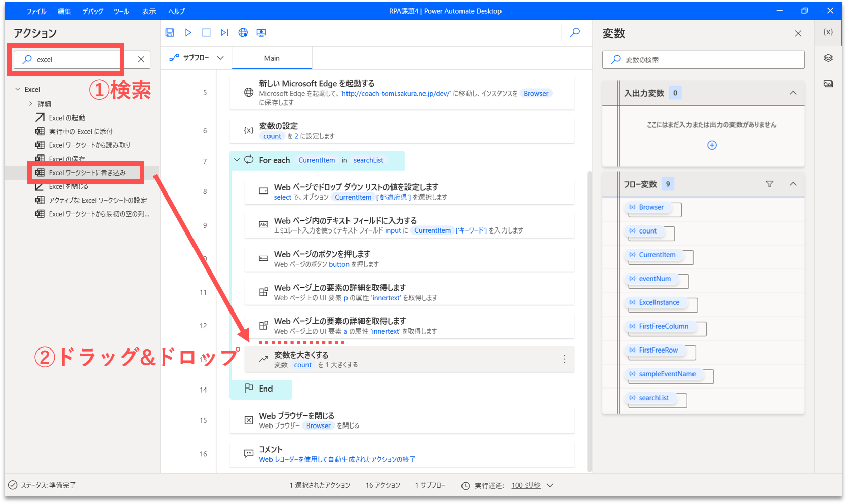The image size is (847, 504).
Task: Run the flow with play button
Action: click(x=188, y=33)
